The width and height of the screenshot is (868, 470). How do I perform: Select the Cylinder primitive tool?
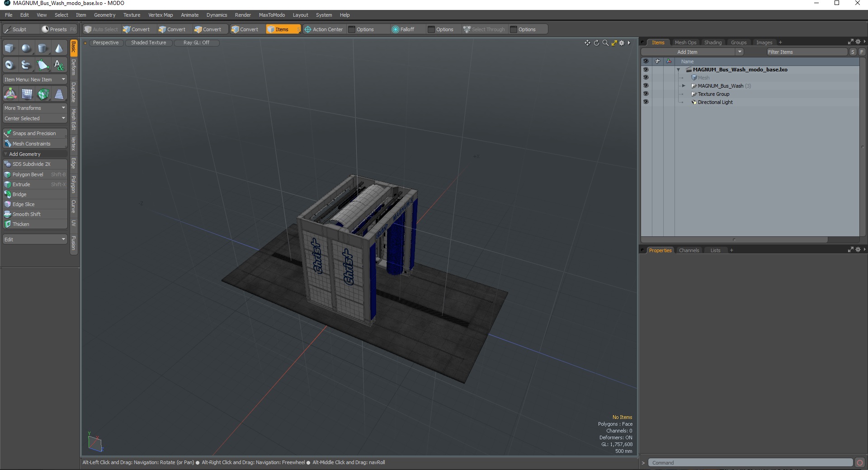(x=42, y=48)
